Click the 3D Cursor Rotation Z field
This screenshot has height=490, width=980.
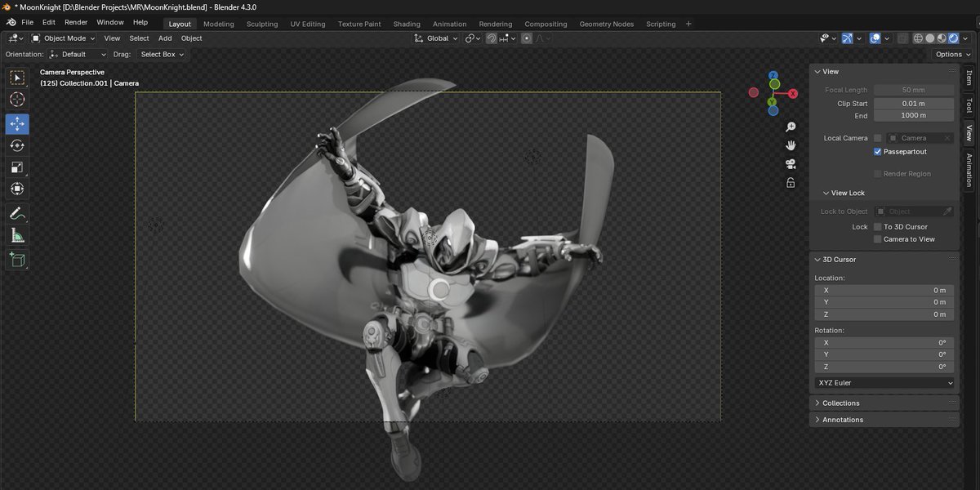click(884, 367)
